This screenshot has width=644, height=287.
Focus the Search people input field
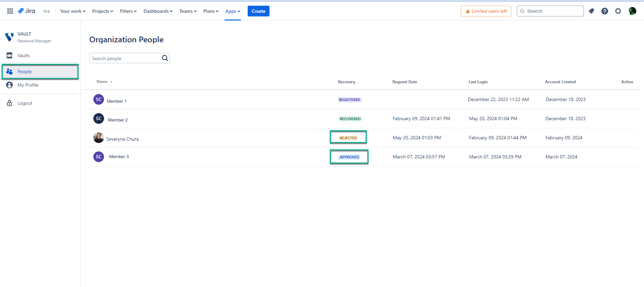125,58
